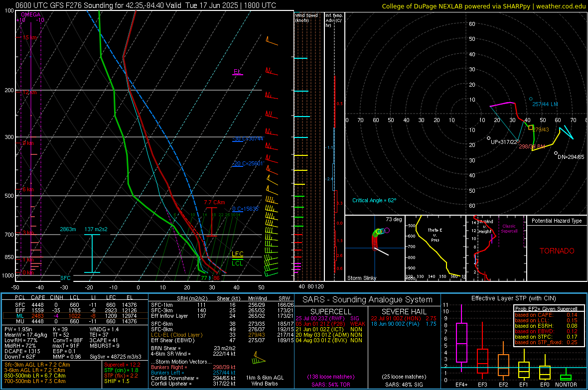Click the 298/39 RM hodograph label

532,146
